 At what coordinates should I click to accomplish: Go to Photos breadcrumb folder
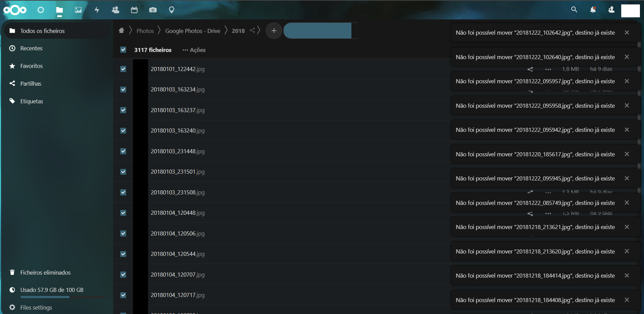coord(145,31)
